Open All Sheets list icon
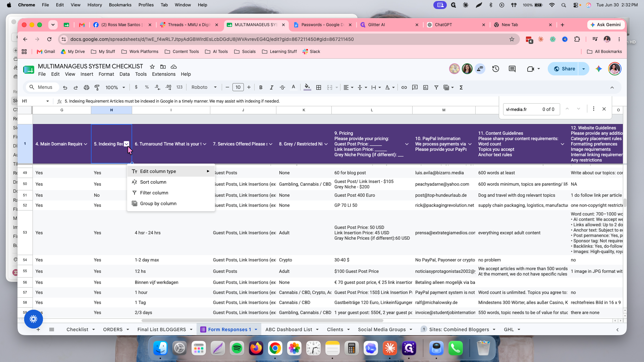This screenshot has width=644, height=362. click(x=52, y=329)
